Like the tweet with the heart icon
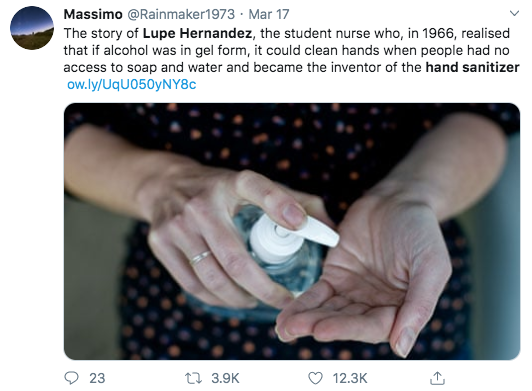532x391 pixels. (315, 378)
